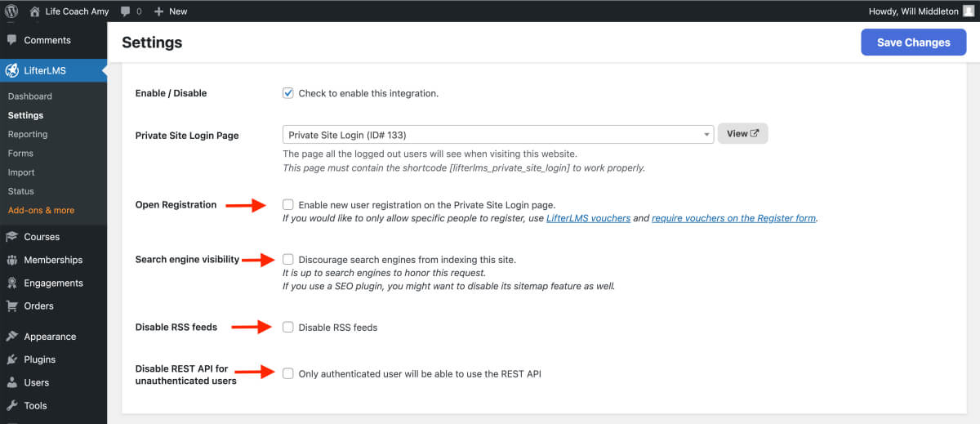980x424 pixels.
Task: Click the Private Site Login Page label
Action: (187, 136)
